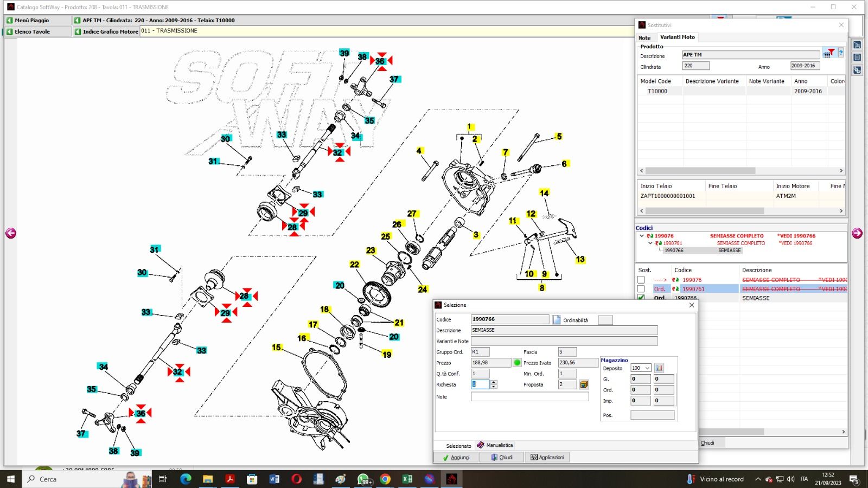The image size is (868, 488).
Task: Click the Applicazioni button
Action: click(x=547, y=458)
